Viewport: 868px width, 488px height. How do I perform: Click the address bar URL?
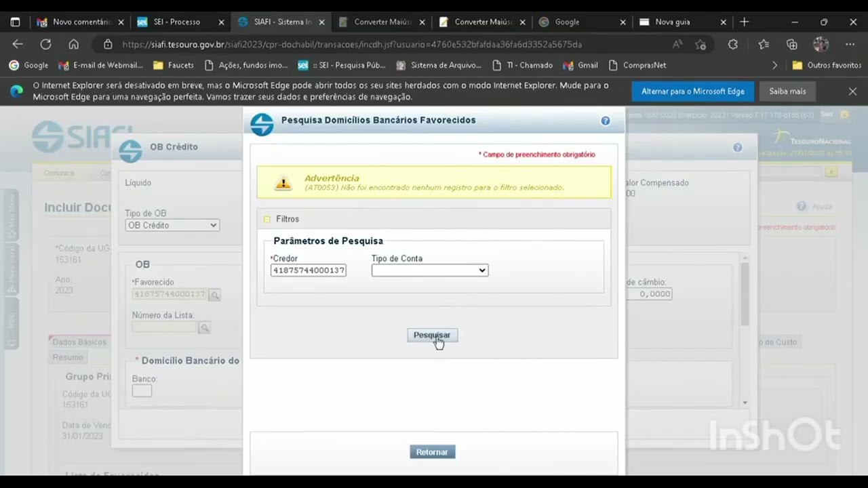[x=352, y=44]
